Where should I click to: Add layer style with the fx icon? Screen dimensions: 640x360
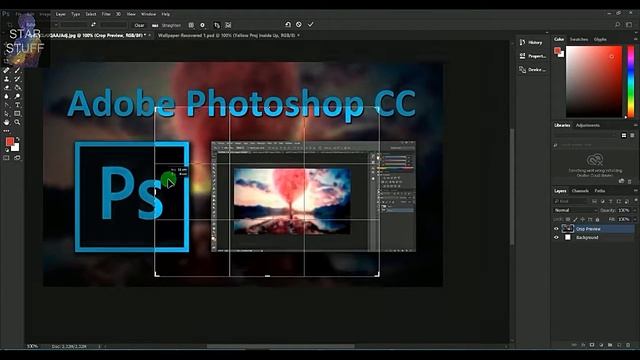(x=583, y=345)
